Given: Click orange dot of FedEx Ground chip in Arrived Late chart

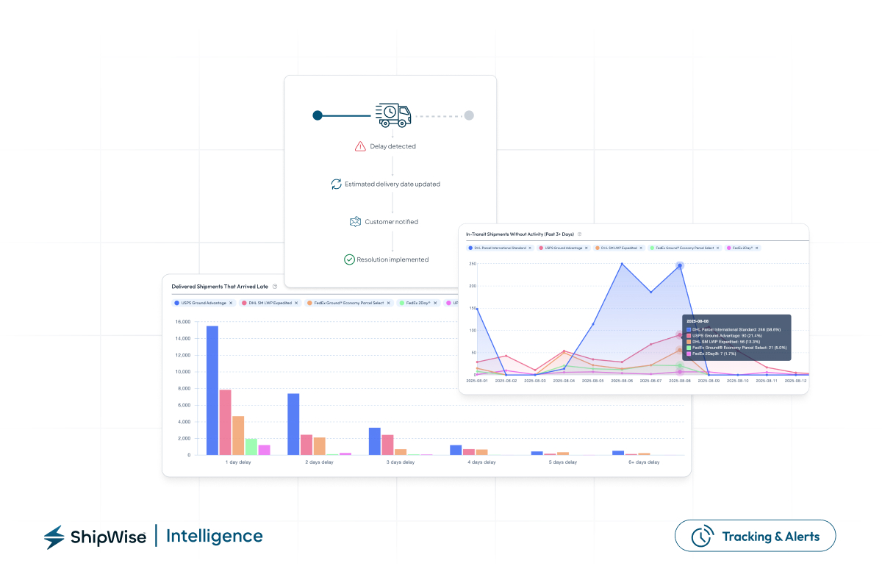Looking at the screenshot, I should pyautogui.click(x=309, y=303).
